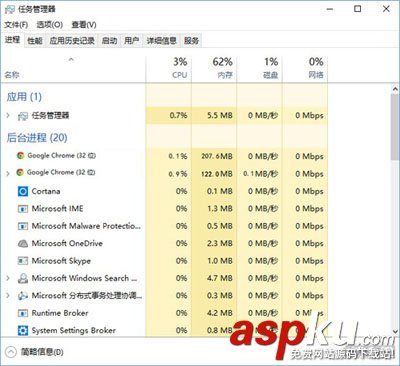Click the Chrome icon in the 122.0 MB row
400x366 pixels.
pyautogui.click(x=20, y=172)
